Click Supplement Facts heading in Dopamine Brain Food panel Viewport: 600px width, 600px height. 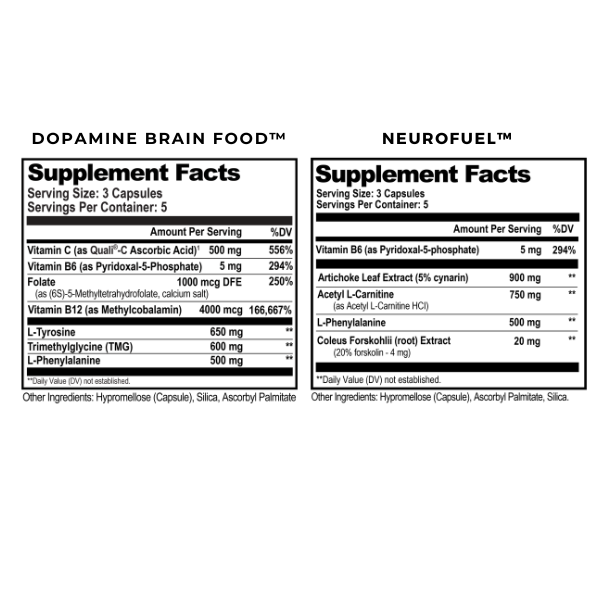tap(134, 173)
